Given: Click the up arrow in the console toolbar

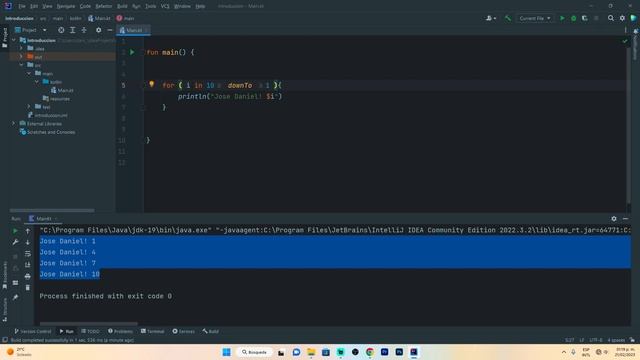Looking at the screenshot, I should (27, 231).
